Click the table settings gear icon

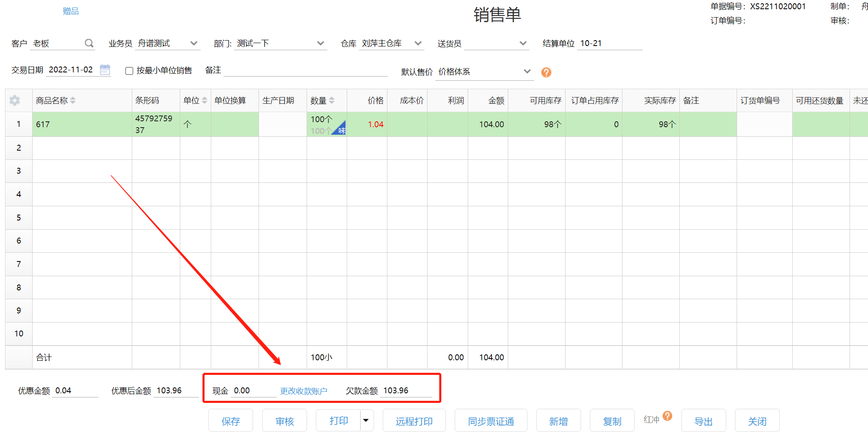coord(15,100)
